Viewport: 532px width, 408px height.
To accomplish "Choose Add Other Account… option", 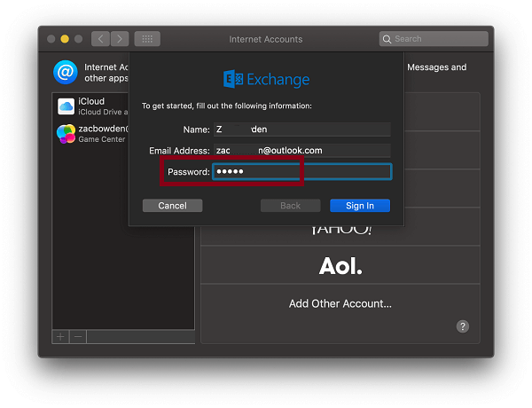I will (x=340, y=303).
